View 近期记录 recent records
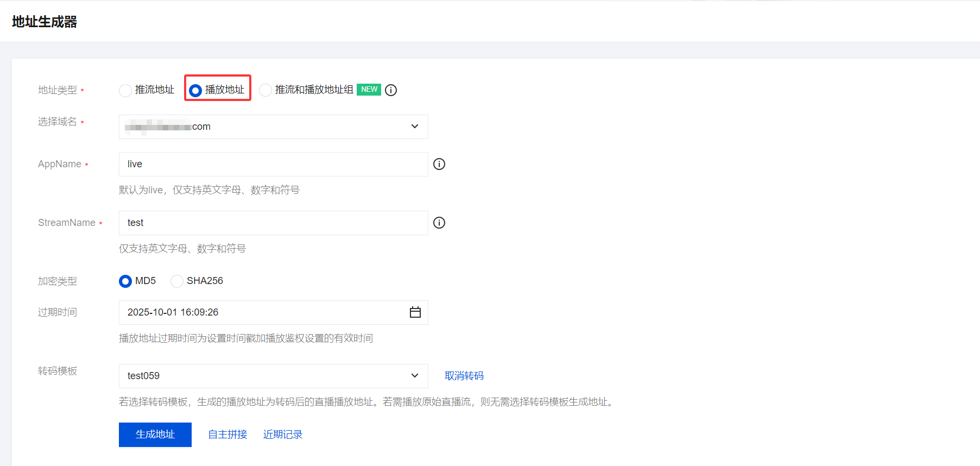This screenshot has height=466, width=980. tap(283, 434)
